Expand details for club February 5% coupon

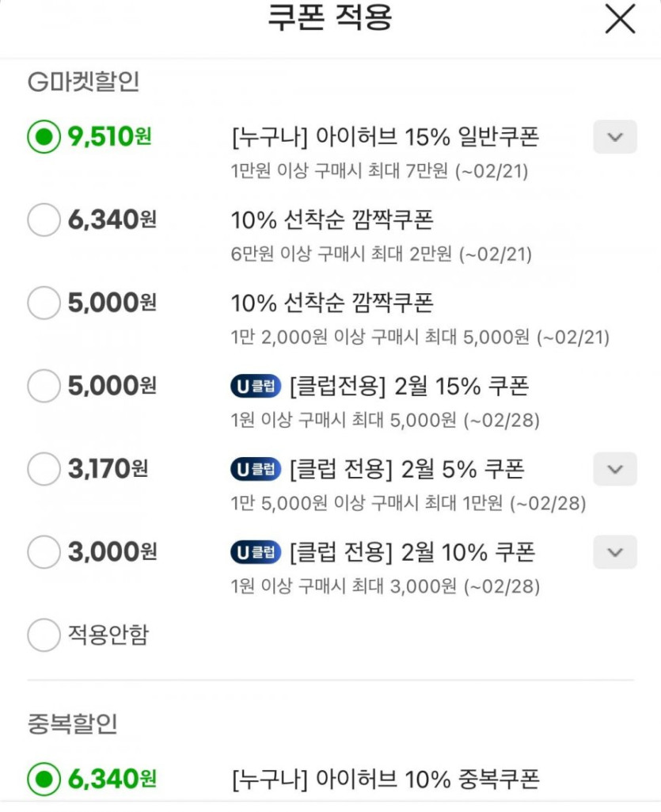pyautogui.click(x=614, y=469)
